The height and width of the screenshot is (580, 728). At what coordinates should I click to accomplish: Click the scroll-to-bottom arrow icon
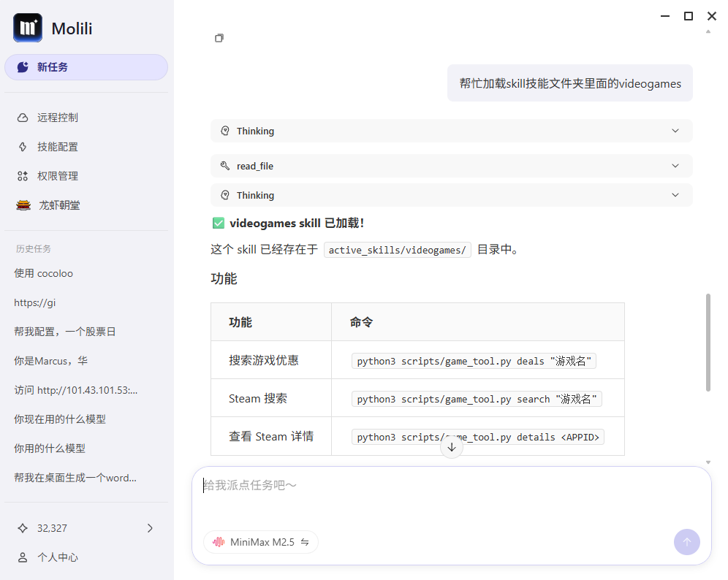[x=452, y=447]
